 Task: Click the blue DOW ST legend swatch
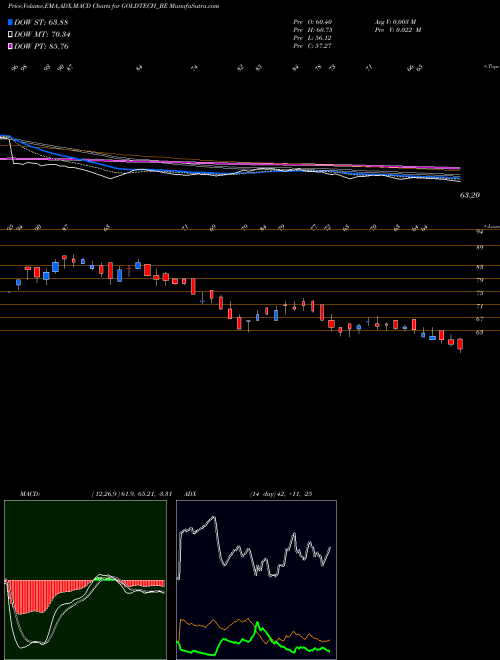[10, 22]
